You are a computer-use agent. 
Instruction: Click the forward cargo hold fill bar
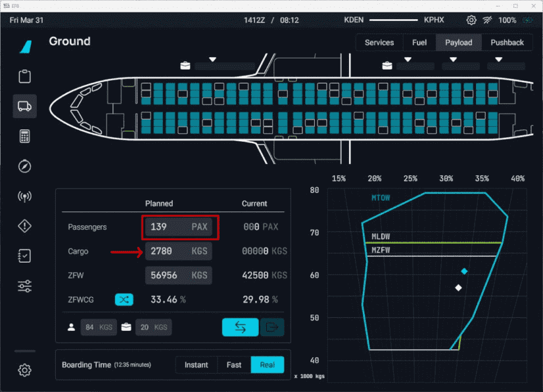224,66
